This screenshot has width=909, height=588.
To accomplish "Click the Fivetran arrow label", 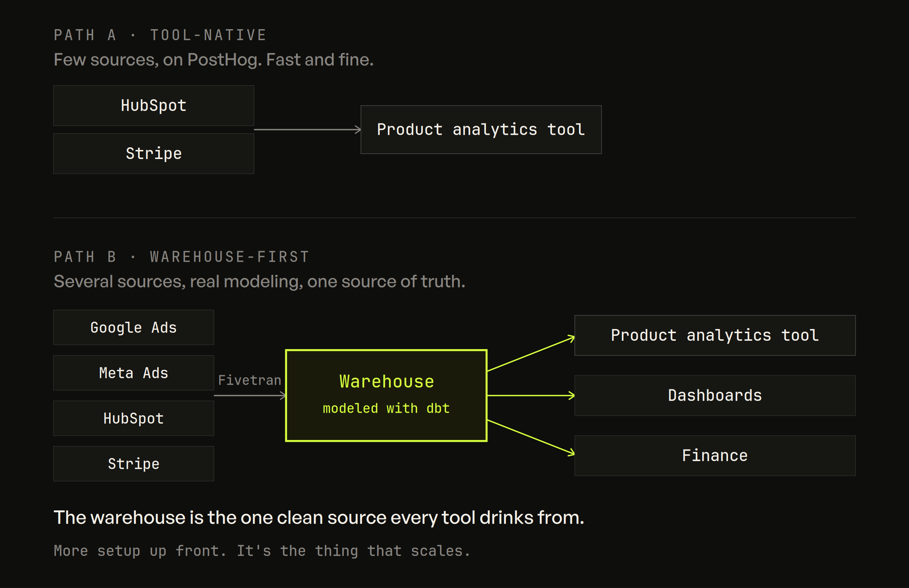I will pos(249,380).
